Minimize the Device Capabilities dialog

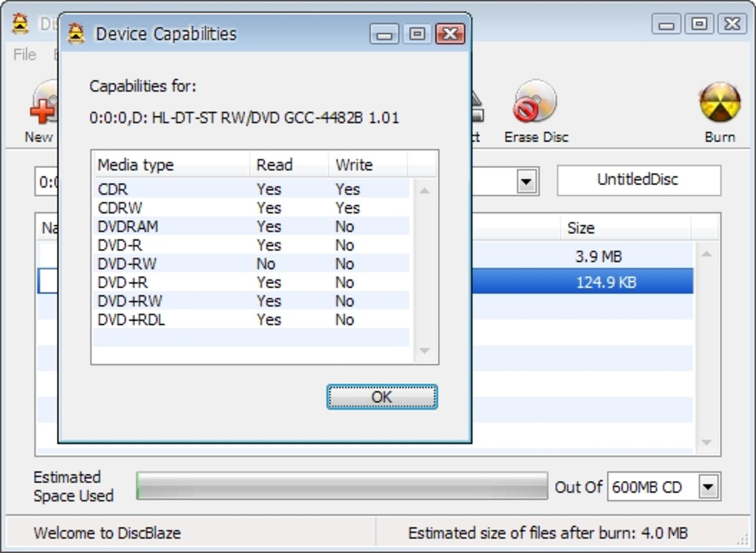coord(384,34)
